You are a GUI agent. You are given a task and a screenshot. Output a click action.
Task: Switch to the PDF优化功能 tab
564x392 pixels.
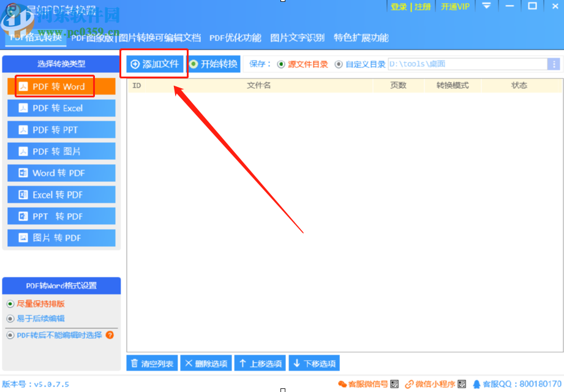coord(235,37)
